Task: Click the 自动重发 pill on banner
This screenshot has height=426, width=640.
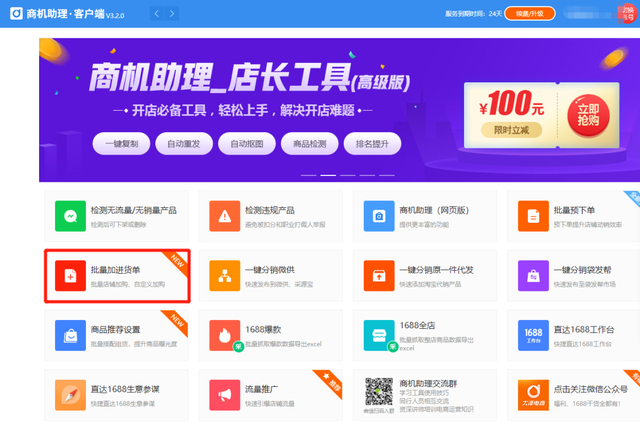Action: click(x=184, y=144)
